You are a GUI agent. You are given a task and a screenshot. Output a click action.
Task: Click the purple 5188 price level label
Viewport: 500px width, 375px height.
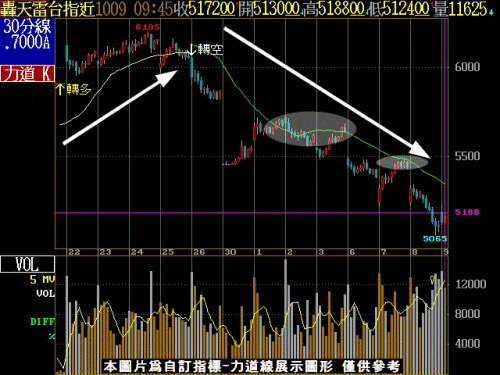tap(467, 212)
